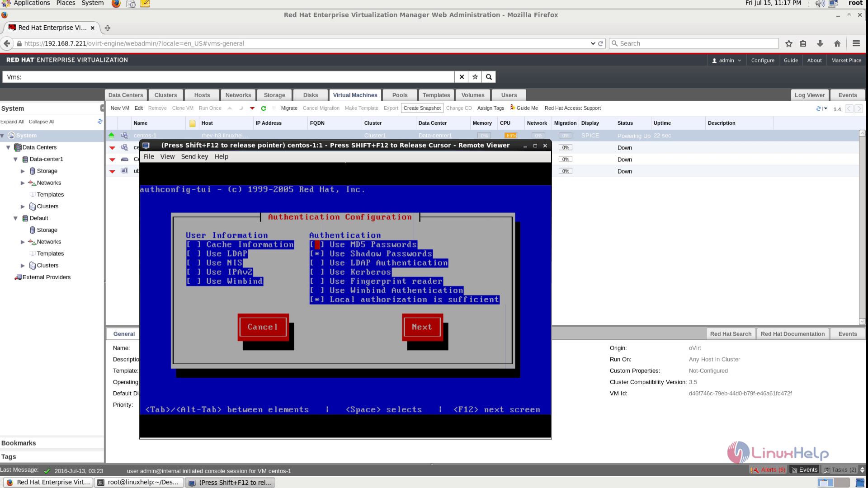Click New VM in toolbar
Viewport: 868px width, 488px height.
click(x=120, y=108)
